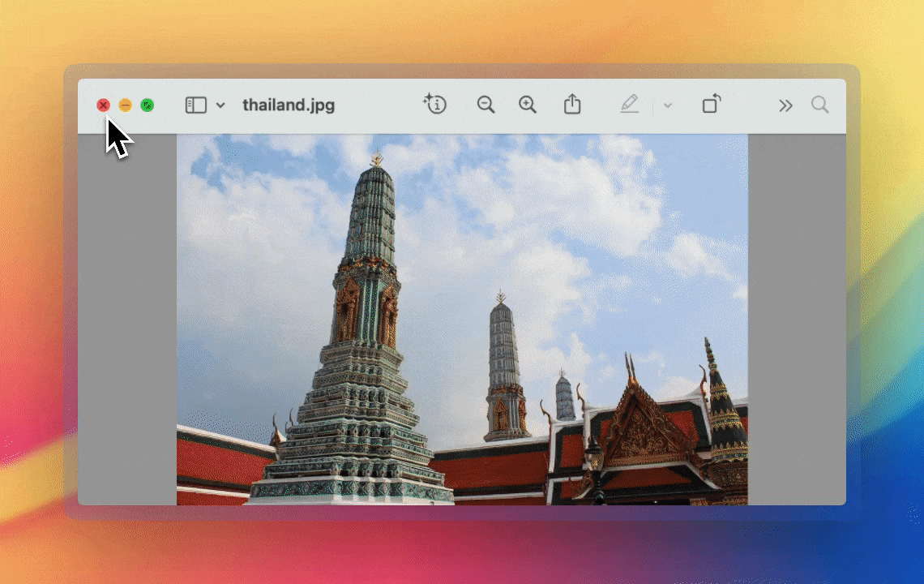Toggle the sidebar view button

(x=196, y=105)
